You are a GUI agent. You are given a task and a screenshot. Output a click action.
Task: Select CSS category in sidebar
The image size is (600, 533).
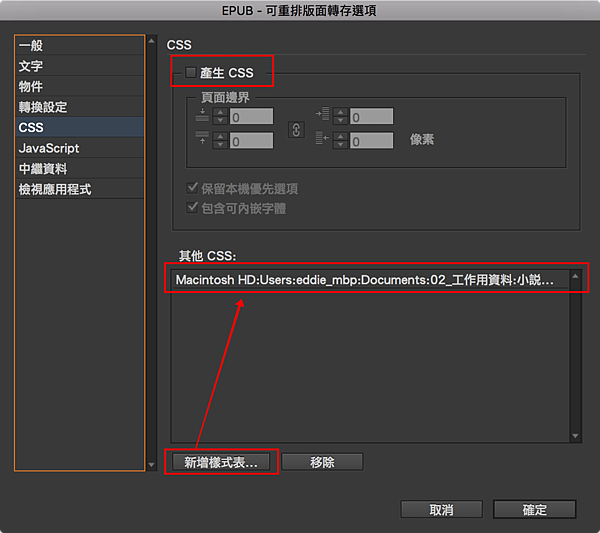pyautogui.click(x=79, y=127)
